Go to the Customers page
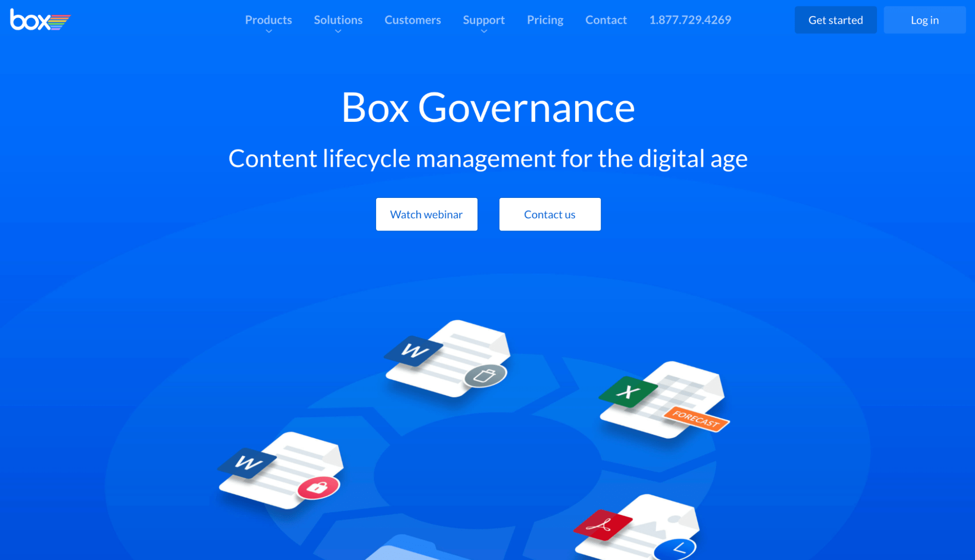Image resolution: width=975 pixels, height=560 pixels. tap(413, 20)
